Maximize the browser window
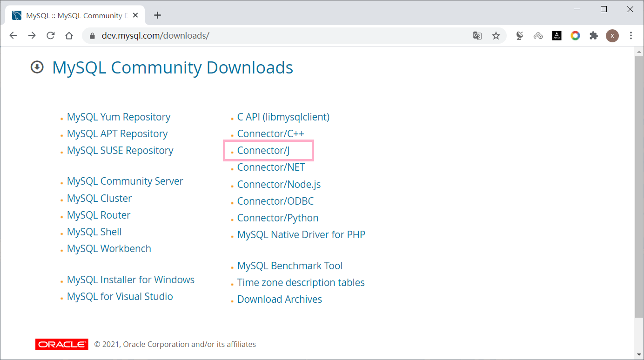The height and width of the screenshot is (360, 644). [x=604, y=9]
